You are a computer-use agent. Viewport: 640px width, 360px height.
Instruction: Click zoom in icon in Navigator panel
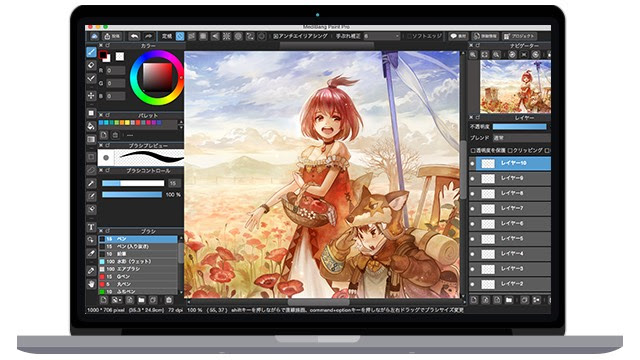click(473, 54)
